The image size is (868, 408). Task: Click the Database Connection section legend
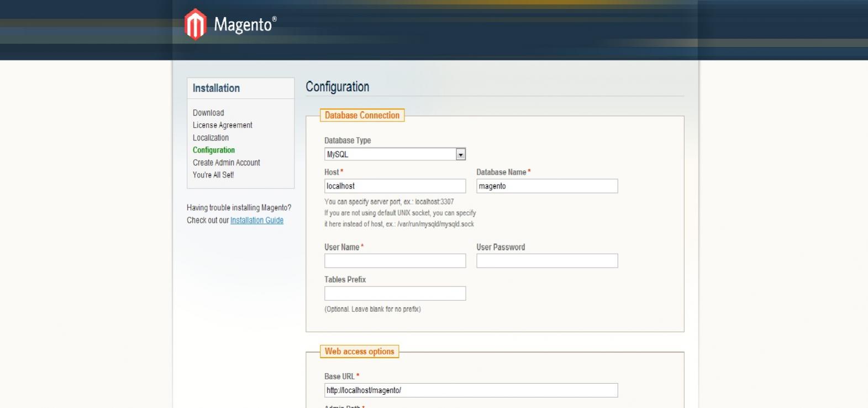pos(362,115)
